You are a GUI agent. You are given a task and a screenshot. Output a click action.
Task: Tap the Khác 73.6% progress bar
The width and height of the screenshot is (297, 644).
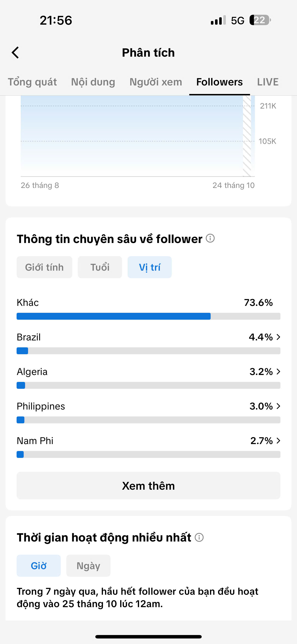tap(148, 316)
